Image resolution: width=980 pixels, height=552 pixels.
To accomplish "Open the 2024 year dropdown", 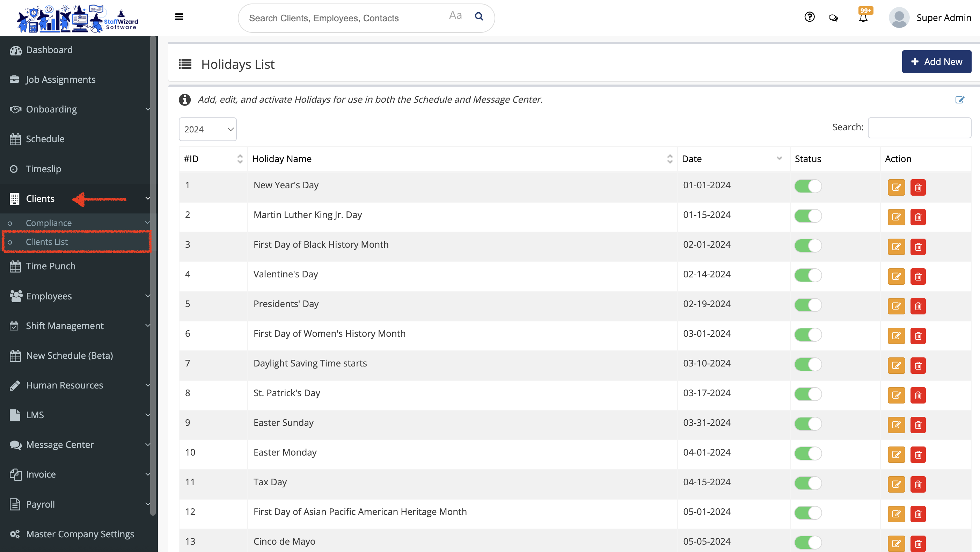I will (207, 129).
